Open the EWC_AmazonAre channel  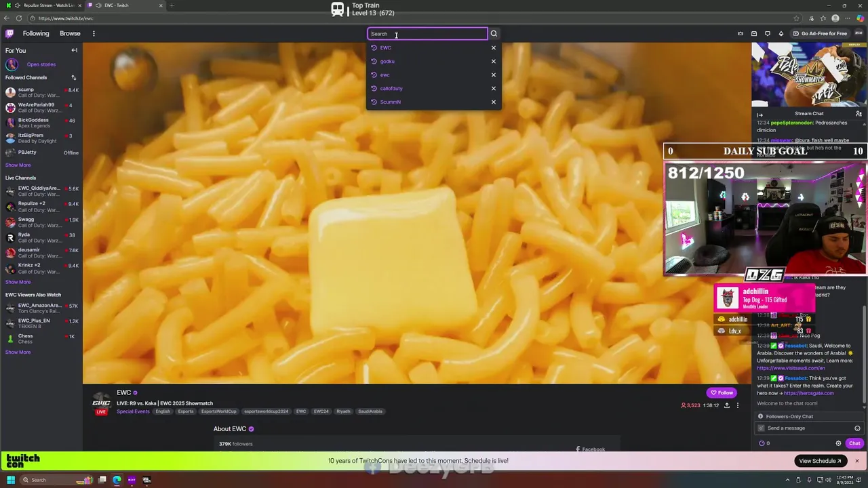click(x=41, y=308)
